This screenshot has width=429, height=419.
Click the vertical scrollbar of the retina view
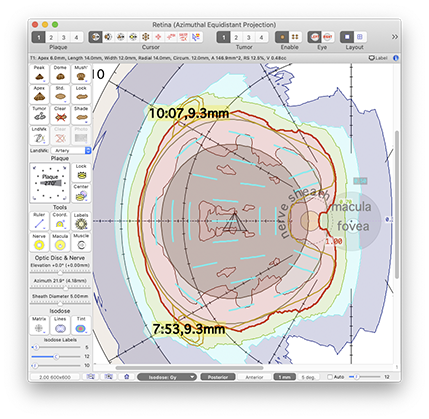(397, 205)
